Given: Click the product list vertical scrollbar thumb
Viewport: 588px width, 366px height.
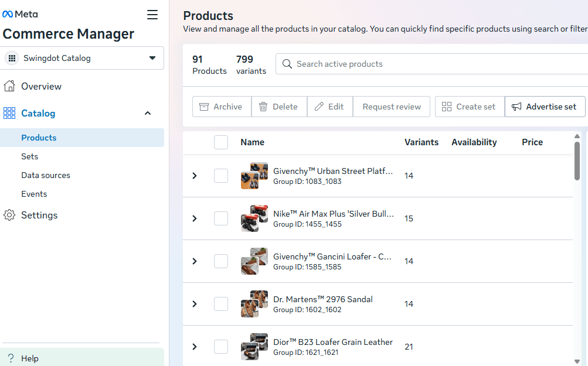Looking at the screenshot, I should coord(577,161).
